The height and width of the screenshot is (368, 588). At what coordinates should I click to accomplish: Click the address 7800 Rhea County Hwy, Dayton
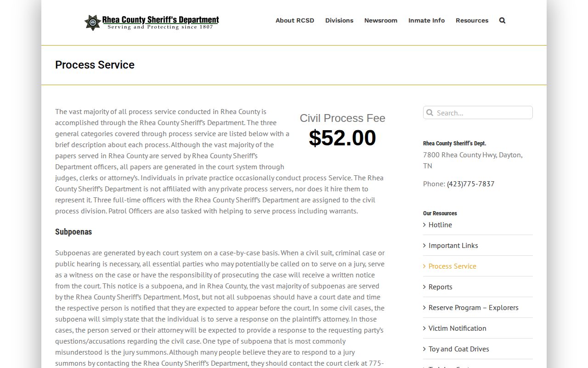tap(473, 160)
